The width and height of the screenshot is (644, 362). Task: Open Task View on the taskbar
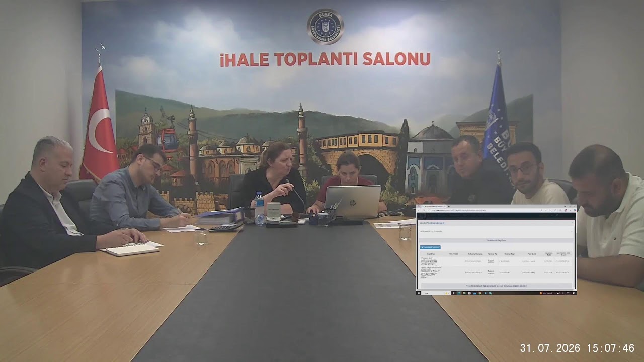click(x=453, y=293)
